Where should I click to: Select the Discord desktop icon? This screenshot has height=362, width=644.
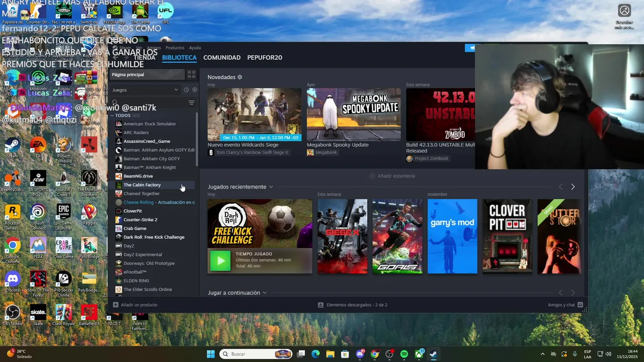(x=13, y=282)
